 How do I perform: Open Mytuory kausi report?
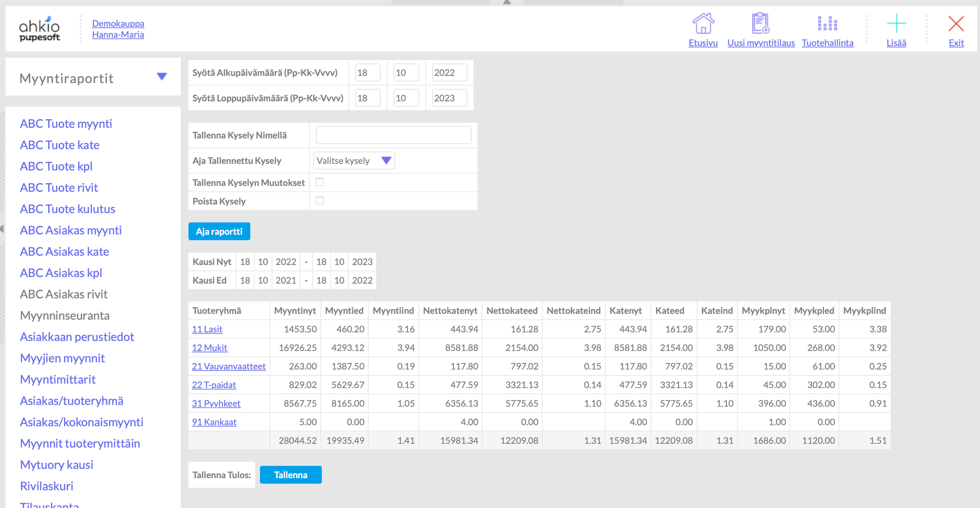point(56,465)
